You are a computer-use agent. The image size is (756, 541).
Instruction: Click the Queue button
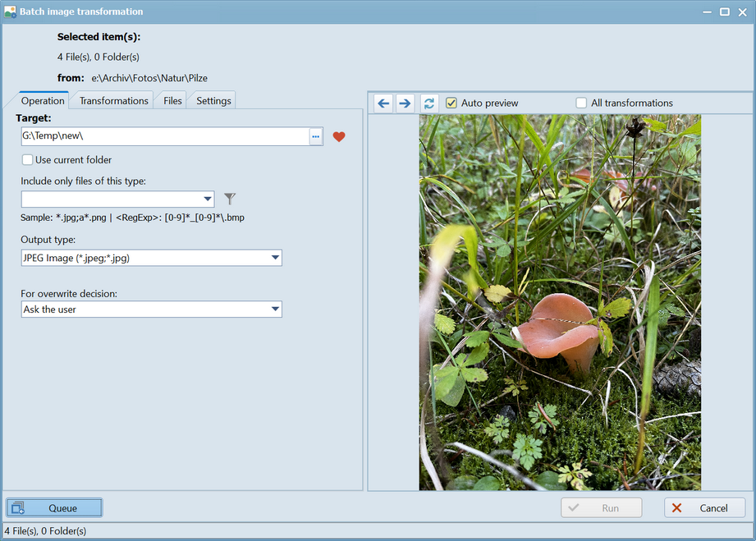[x=54, y=508]
